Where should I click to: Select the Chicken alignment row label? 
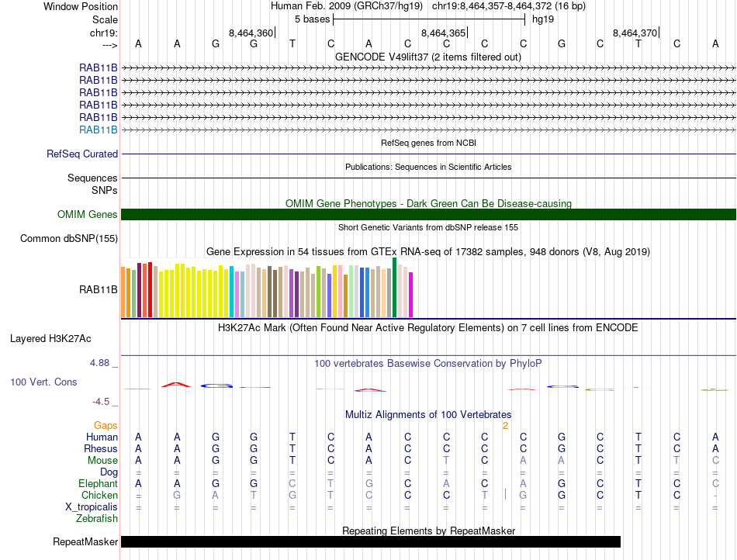(x=99, y=496)
